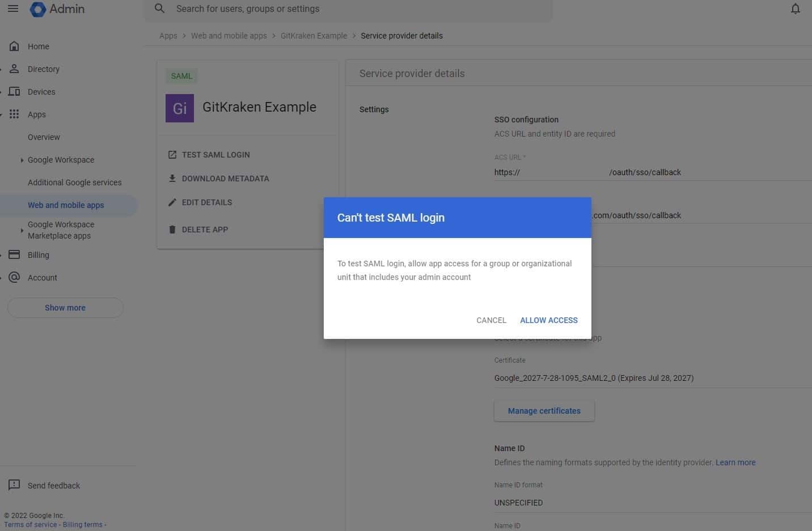Click the Manage certificates button

(x=544, y=411)
